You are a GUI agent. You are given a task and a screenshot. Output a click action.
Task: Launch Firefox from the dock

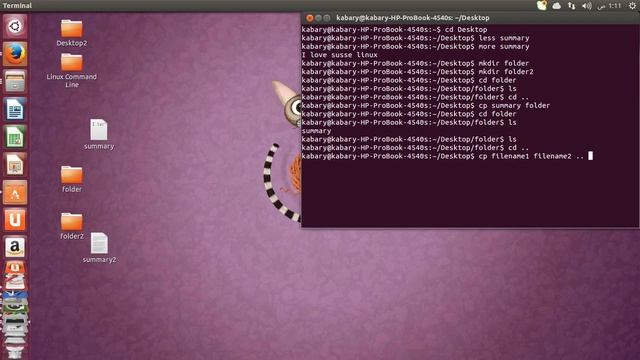pos(15,54)
